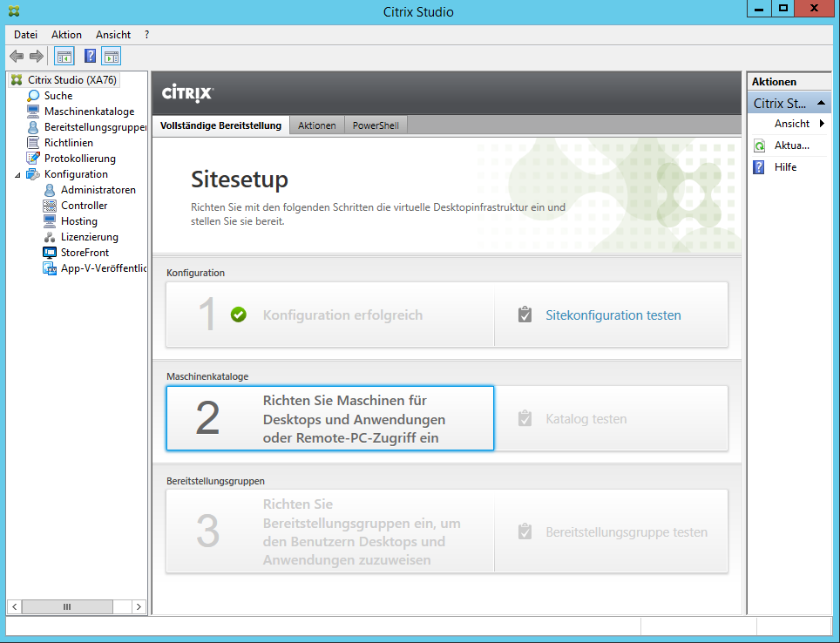Click the tree pane horizontal scrollbar thumb
Viewport: 840px width, 643px height.
click(67, 606)
